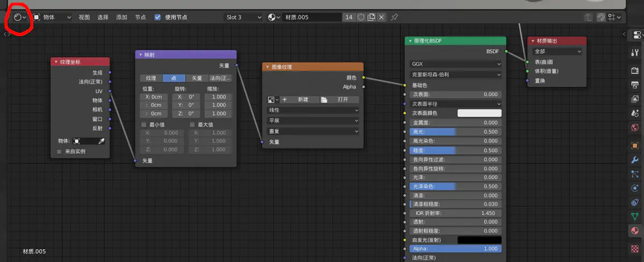The height and width of the screenshot is (262, 644).
Task: Adjust the 糙度 slider
Action: 455,150
